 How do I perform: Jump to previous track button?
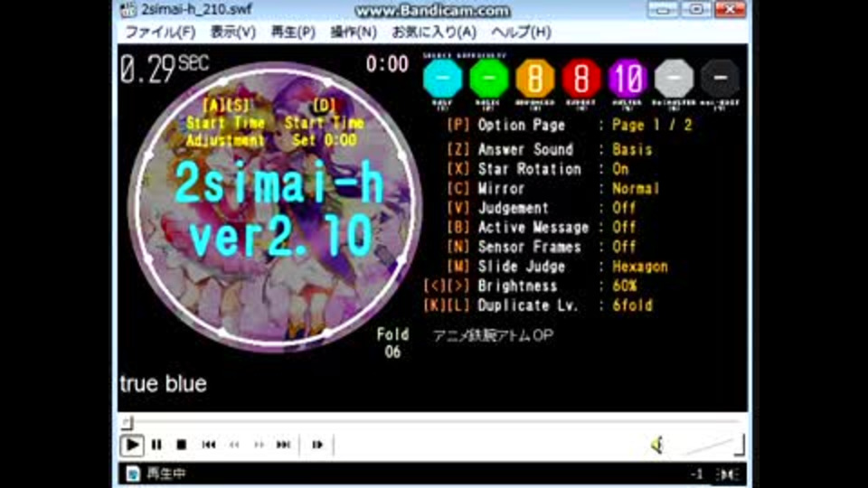click(209, 445)
